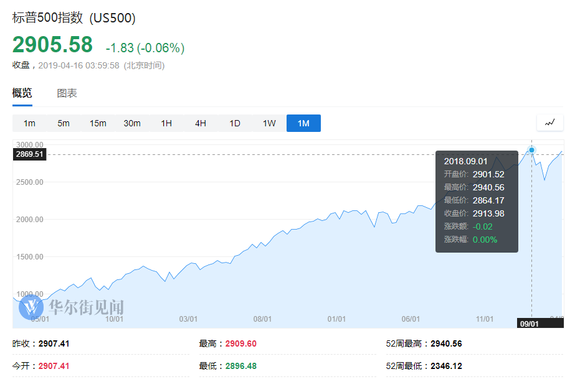Select the 15m interval
This screenshot has width=580, height=392.
[x=98, y=123]
